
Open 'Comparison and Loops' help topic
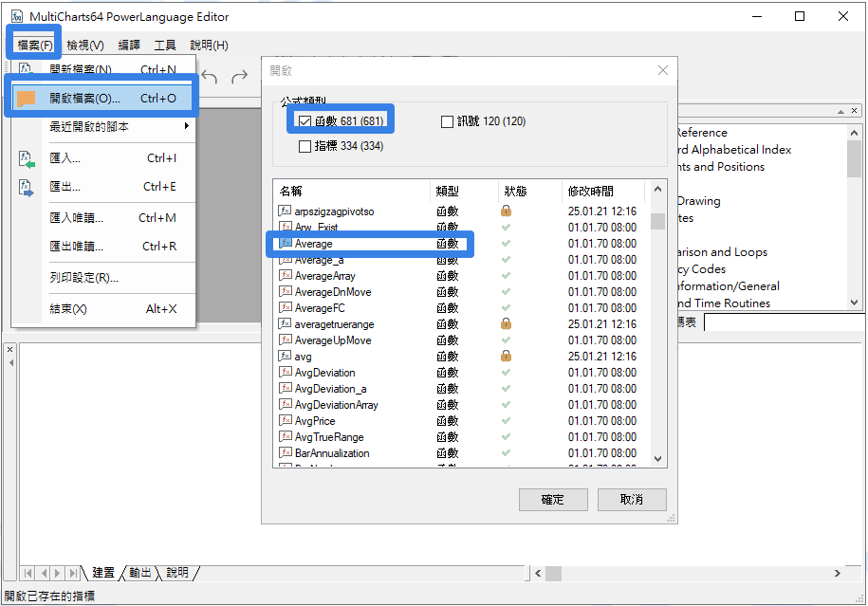pyautogui.click(x=722, y=252)
